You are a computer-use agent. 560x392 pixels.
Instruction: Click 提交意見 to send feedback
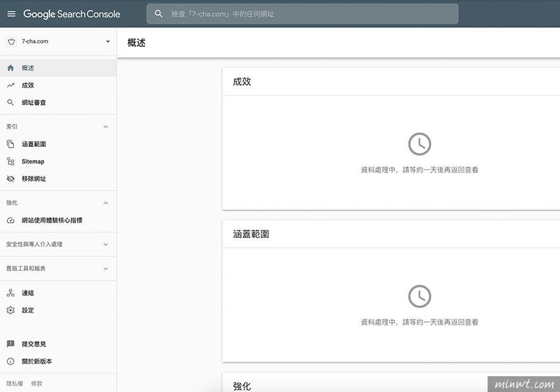tap(58, 344)
